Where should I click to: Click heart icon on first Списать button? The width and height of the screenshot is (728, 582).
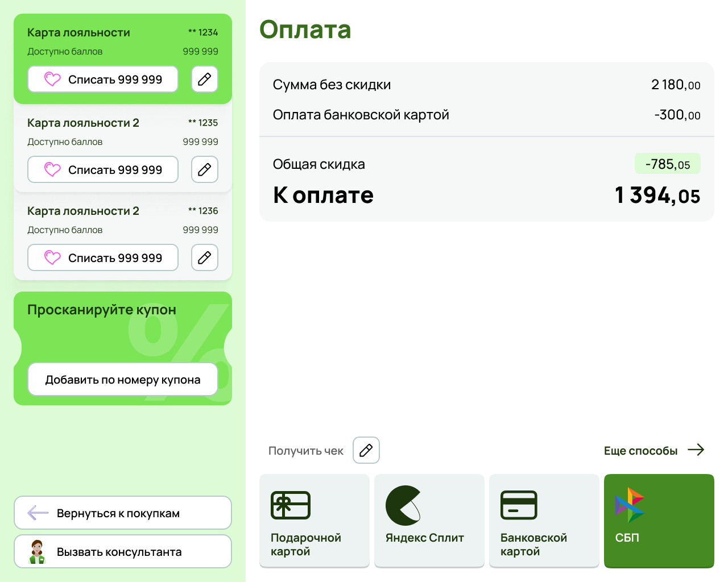52,79
